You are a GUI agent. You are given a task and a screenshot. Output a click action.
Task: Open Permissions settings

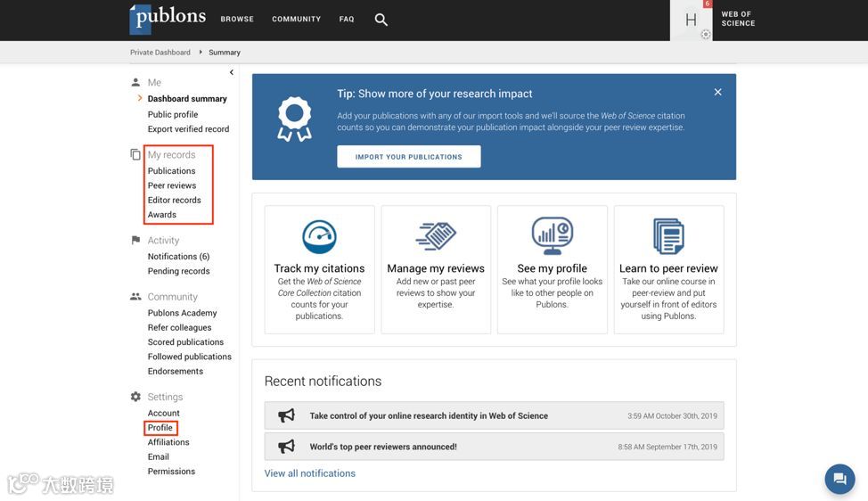pos(171,471)
